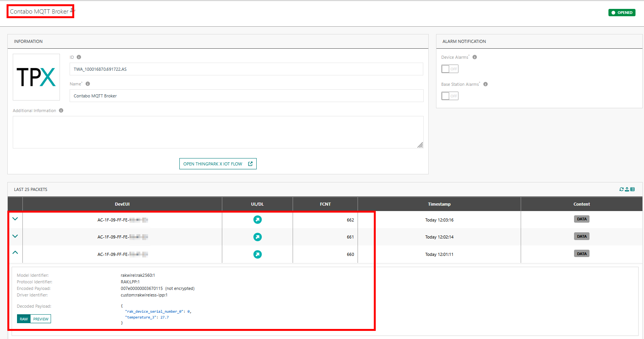Click the DATA badge for 12:03:16 packet
This screenshot has height=339, width=644.
tap(582, 219)
